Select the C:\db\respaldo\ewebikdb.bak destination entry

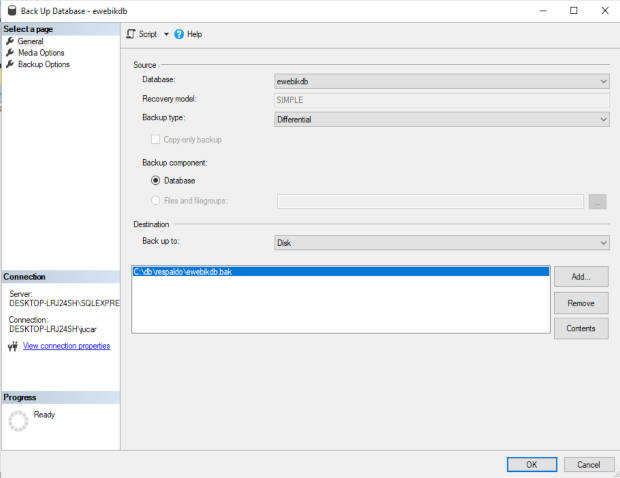[341, 271]
